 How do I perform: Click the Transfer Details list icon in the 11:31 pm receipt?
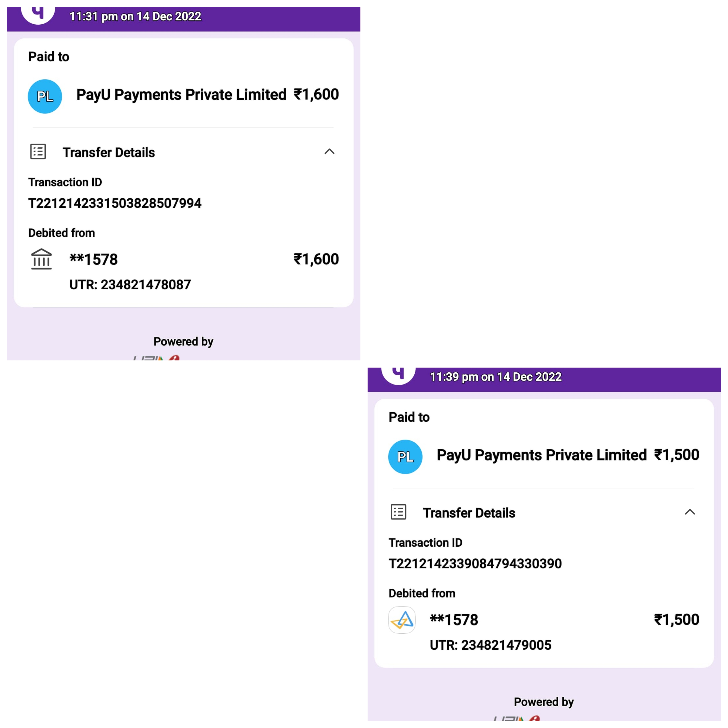pos(38,152)
